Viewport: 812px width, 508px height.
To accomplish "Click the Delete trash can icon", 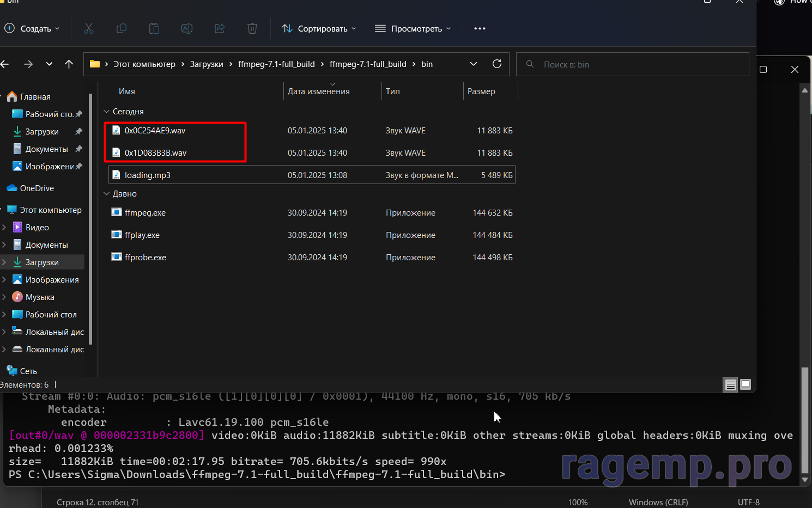I will click(252, 28).
